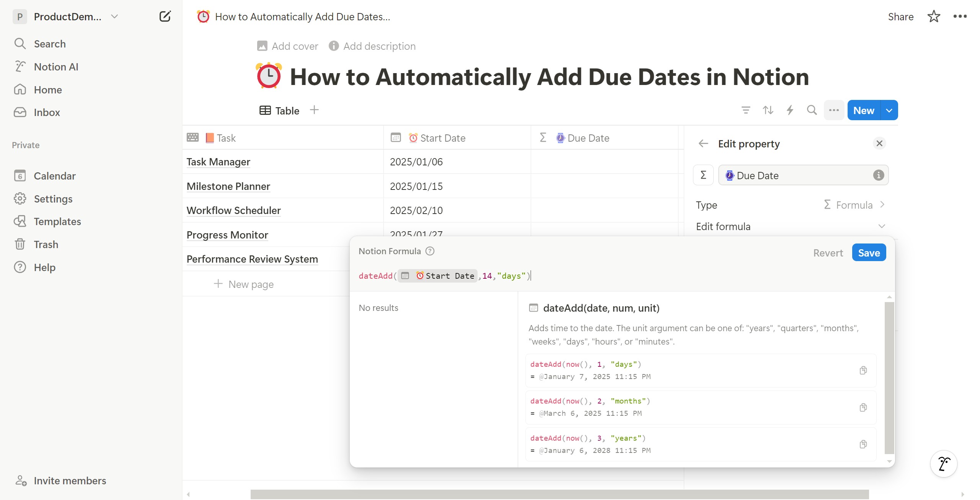Screen dimensions: 980x500
Task: Click Add description
Action: pyautogui.click(x=372, y=46)
